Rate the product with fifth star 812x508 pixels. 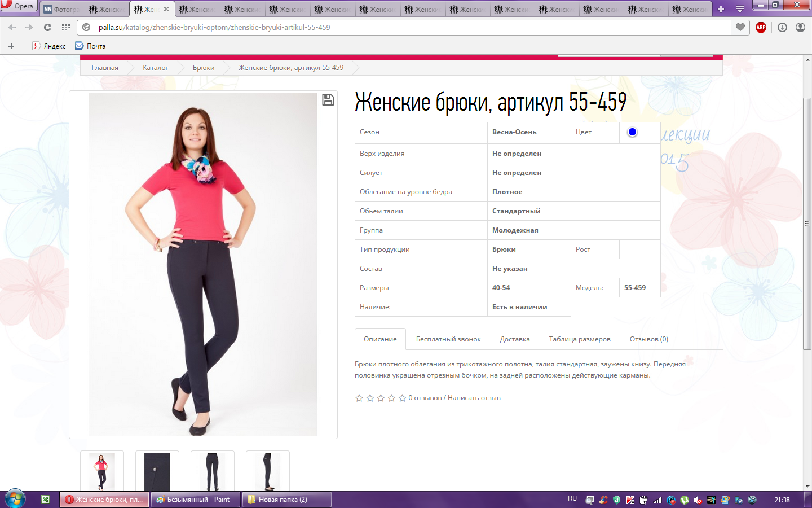tap(402, 398)
